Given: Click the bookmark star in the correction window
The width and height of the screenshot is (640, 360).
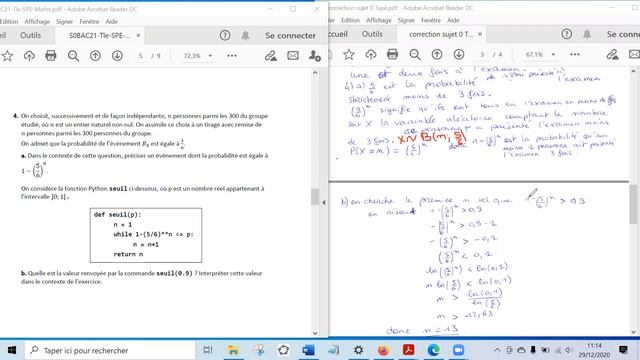Looking at the screenshot, I should pyautogui.click(x=349, y=54).
